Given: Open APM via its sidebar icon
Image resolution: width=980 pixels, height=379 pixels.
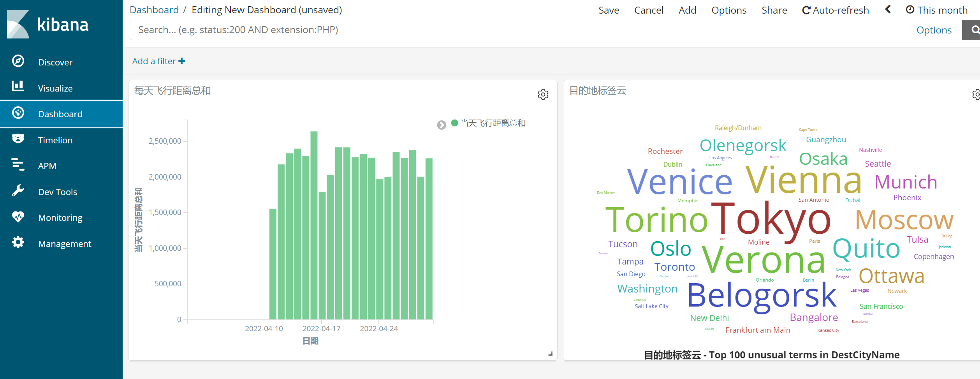Looking at the screenshot, I should click(18, 165).
